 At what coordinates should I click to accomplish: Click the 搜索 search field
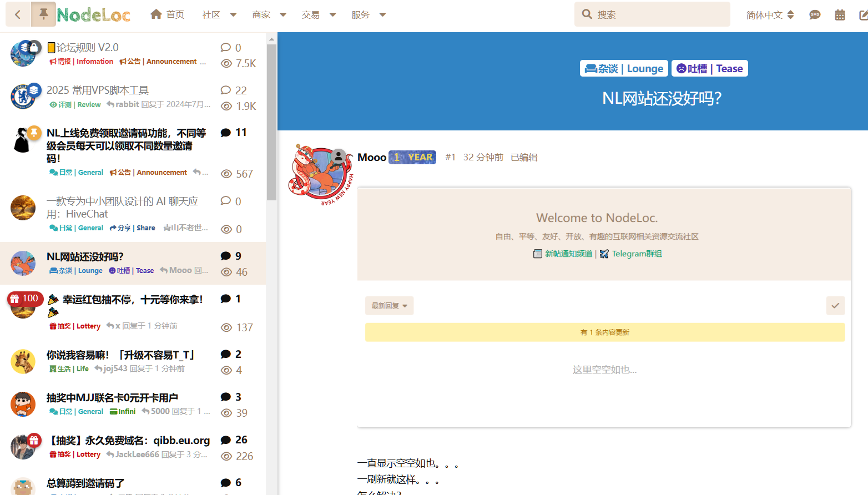click(652, 14)
